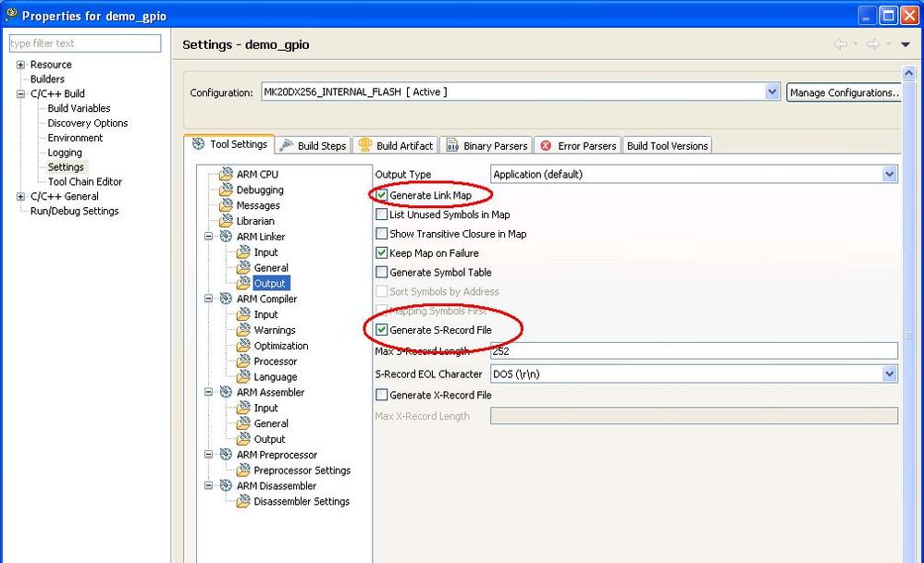Click the Max S-Record Length field
The height and width of the screenshot is (563, 924).
[x=694, y=351]
